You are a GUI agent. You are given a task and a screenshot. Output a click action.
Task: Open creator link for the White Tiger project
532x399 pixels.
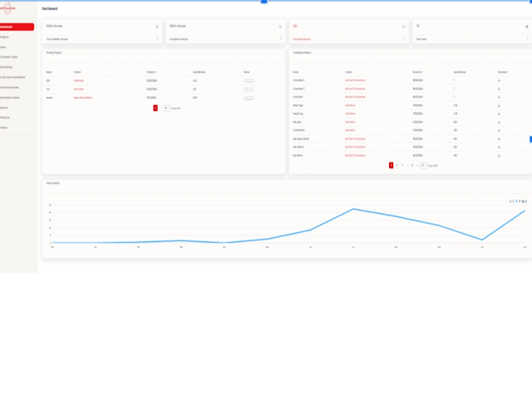click(x=350, y=105)
